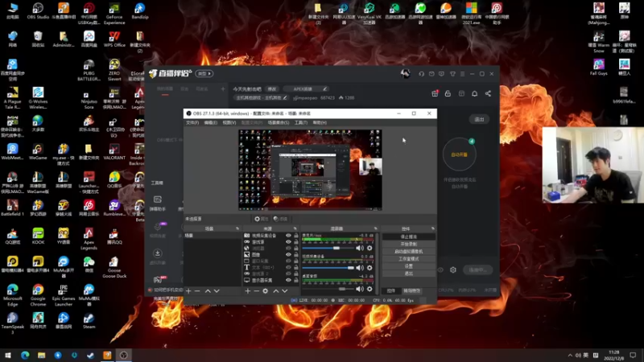
Task: Toggle lock on 视频采集设备 source
Action: pyautogui.click(x=295, y=236)
